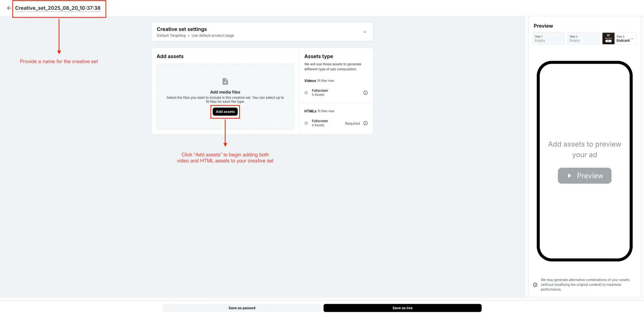The width and height of the screenshot is (644, 315).
Task: Click the Assets type heading
Action: [319, 56]
